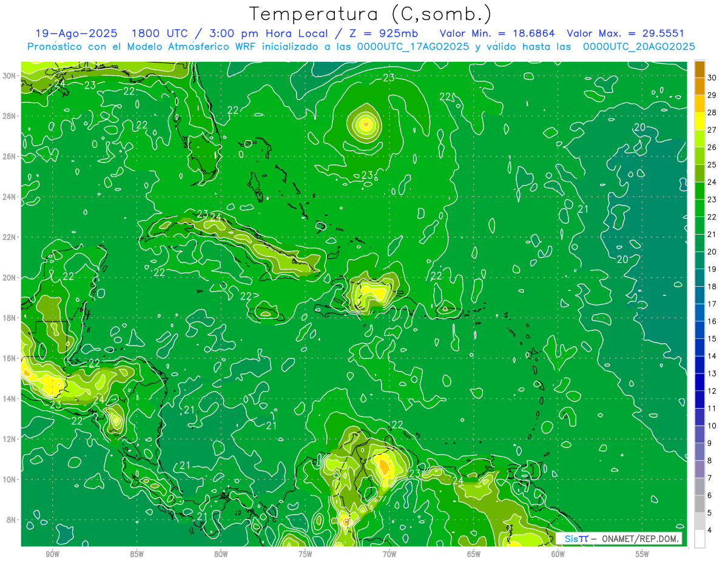
Task: Click the bright yellow legend swatch between 27 and 28
Action: 700,121
